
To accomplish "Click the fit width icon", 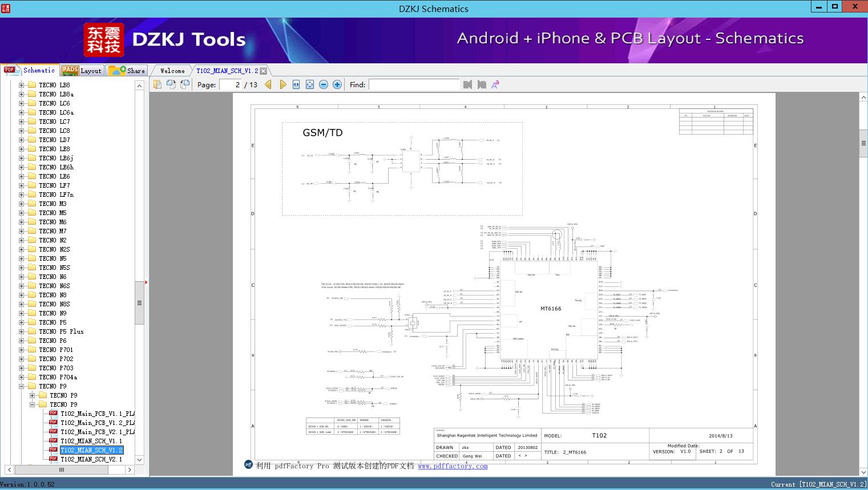I will click(296, 84).
